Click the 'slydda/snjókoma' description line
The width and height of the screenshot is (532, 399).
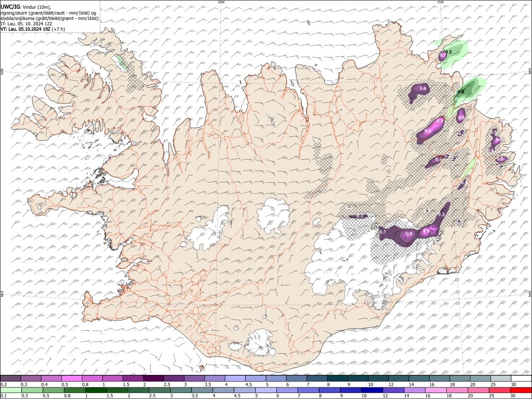coord(49,18)
